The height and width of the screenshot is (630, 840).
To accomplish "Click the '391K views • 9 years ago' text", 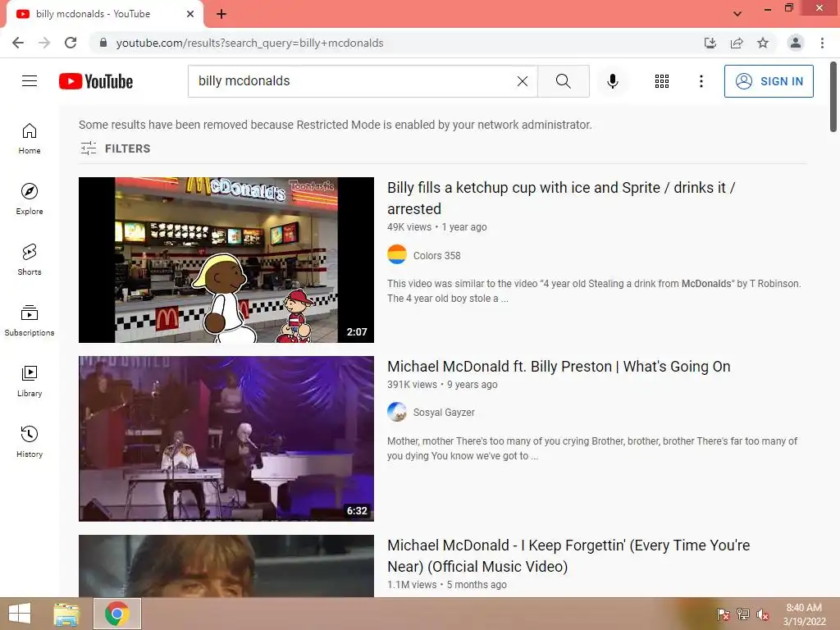I will 442,384.
